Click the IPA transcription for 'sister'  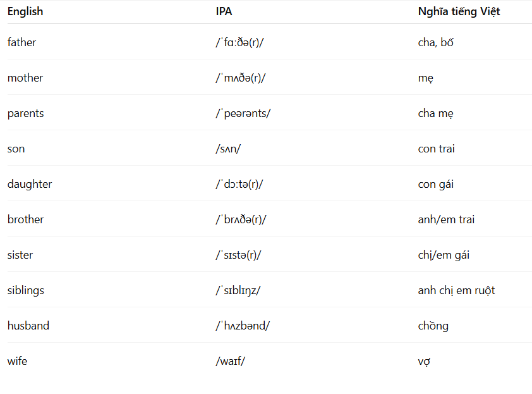238,255
